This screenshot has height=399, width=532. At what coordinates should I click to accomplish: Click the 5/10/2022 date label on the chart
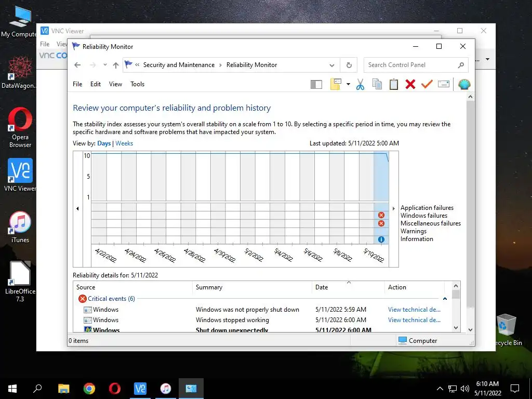[374, 255]
